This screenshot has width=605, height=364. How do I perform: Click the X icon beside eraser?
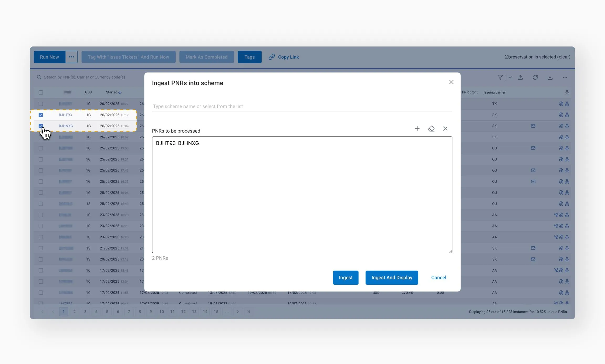445,129
